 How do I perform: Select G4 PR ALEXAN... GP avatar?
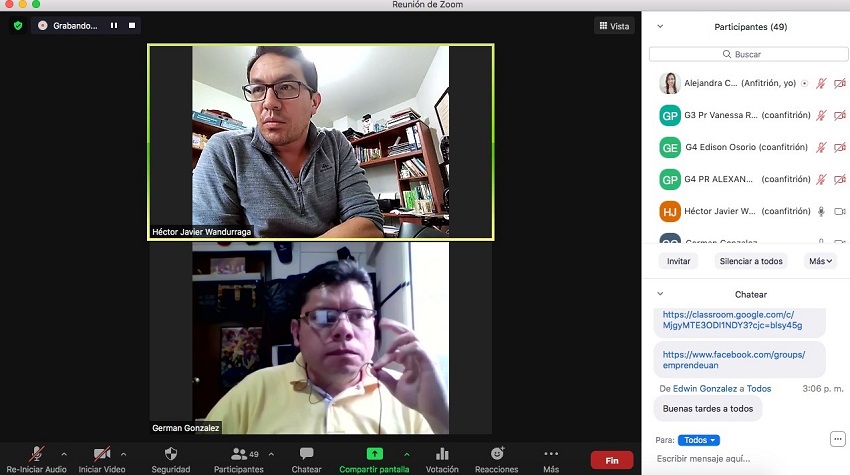coord(669,179)
